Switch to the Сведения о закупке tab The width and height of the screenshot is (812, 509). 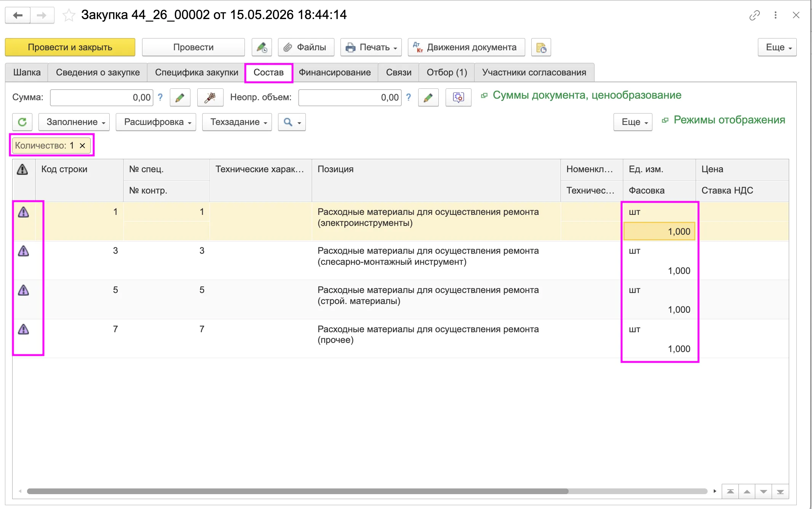click(98, 72)
